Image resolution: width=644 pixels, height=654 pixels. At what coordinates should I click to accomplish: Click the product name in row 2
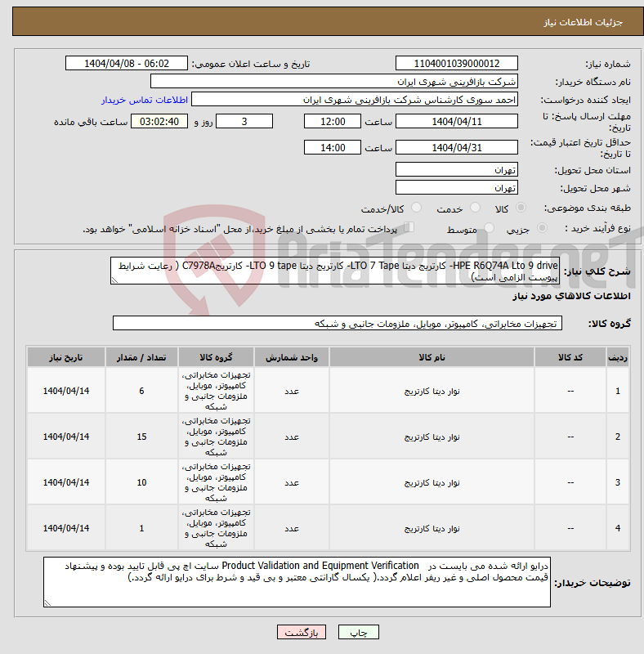pyautogui.click(x=432, y=437)
